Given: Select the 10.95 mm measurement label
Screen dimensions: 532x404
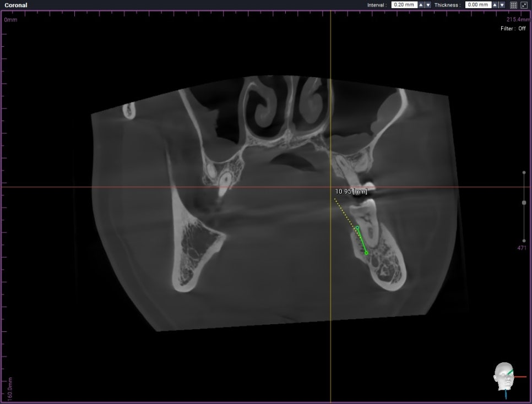Looking at the screenshot, I should [x=351, y=192].
